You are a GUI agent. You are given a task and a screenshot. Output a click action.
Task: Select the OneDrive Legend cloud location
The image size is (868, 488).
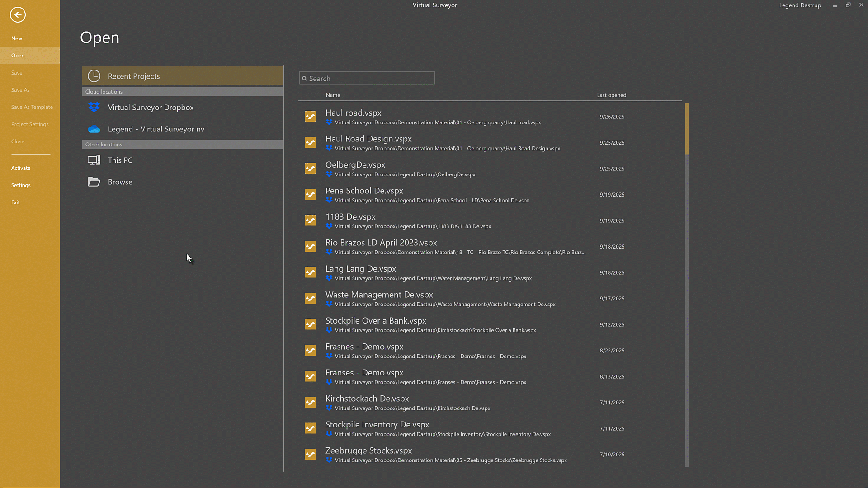(x=156, y=129)
